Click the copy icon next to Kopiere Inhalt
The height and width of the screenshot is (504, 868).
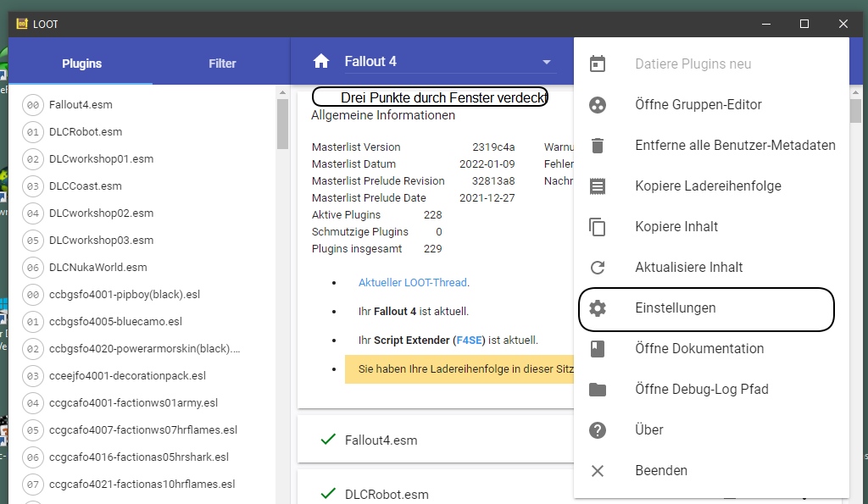point(598,227)
